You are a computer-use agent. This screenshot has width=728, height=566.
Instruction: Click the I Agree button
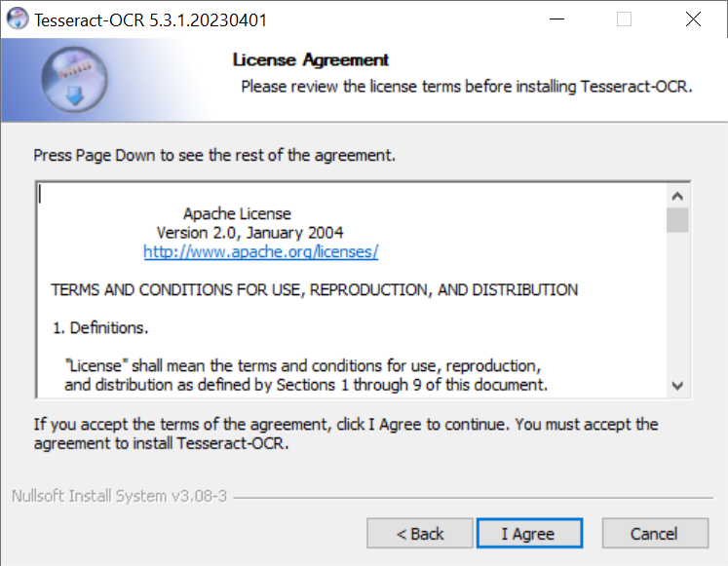pos(529,534)
